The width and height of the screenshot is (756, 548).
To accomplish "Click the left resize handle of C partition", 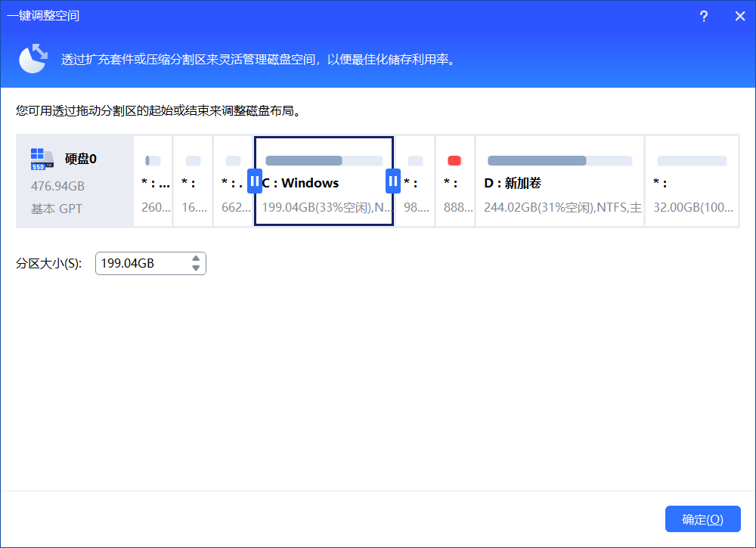I will point(254,181).
